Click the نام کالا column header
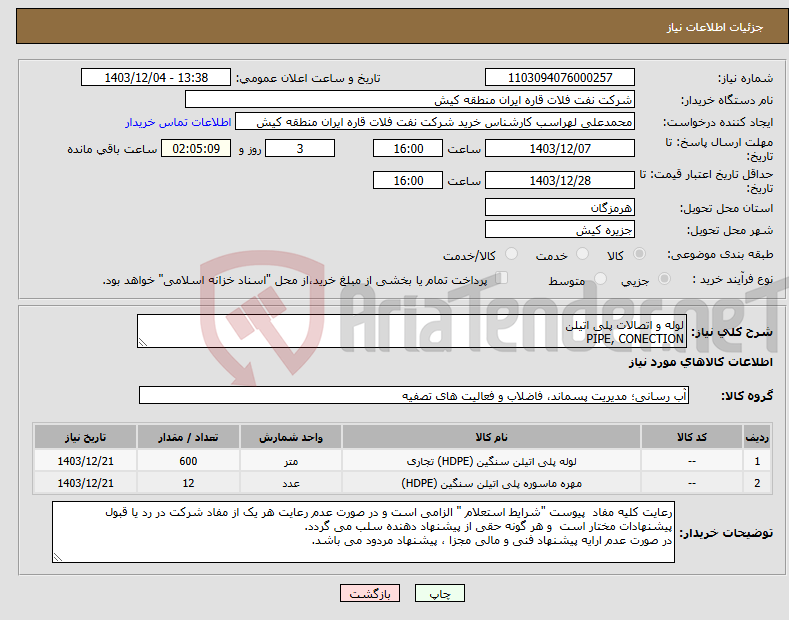The image size is (789, 620). pos(491,437)
